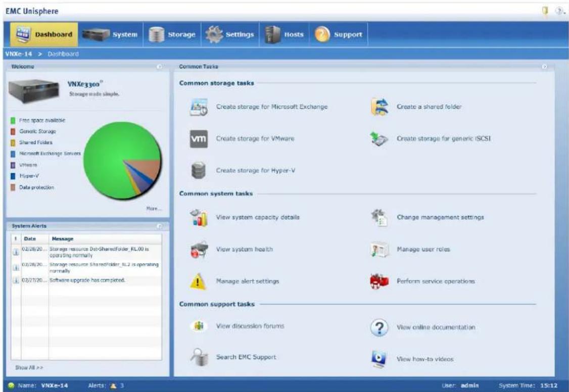Open Manage user roles link
569x392 pixels.
click(423, 250)
